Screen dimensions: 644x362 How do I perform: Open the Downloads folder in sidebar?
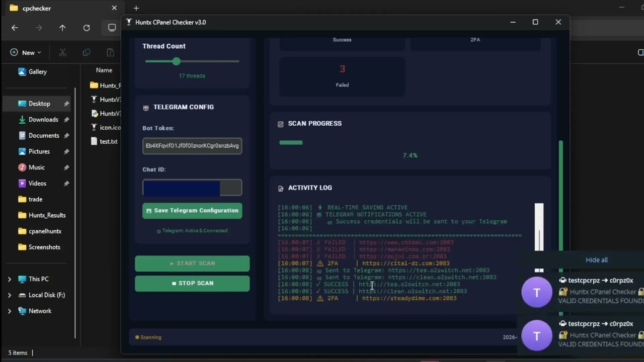[43, 120]
